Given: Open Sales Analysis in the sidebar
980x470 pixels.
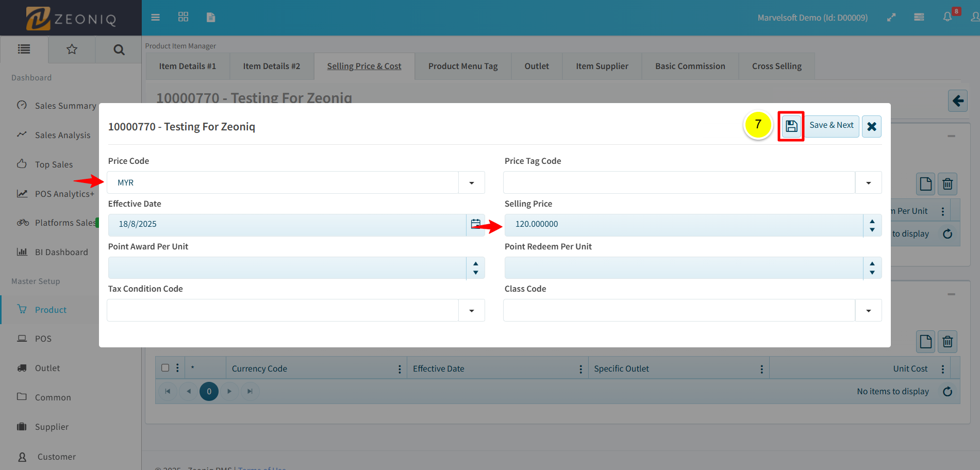Looking at the screenshot, I should click(62, 136).
